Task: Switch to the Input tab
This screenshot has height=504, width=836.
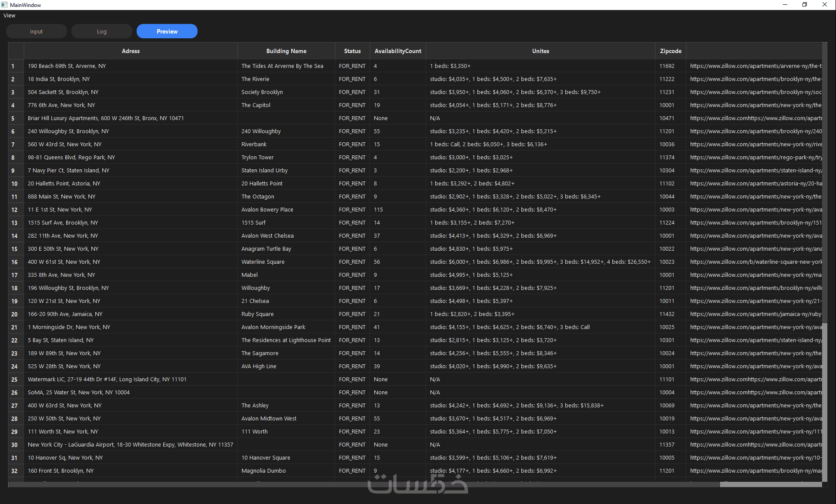Action: pos(37,31)
